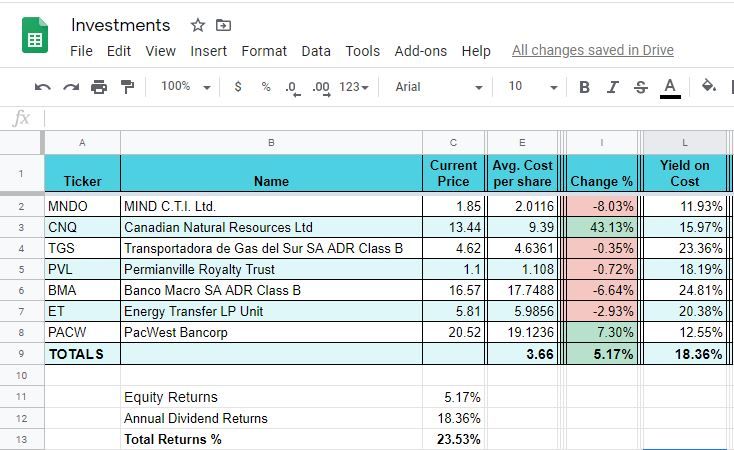Open the Google Sheets home icon

pyautogui.click(x=35, y=35)
